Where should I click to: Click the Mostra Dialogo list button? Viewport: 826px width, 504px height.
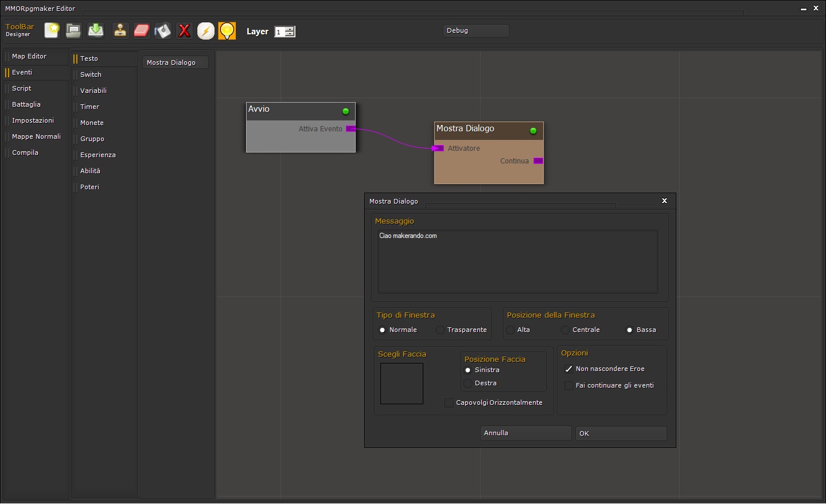coord(176,62)
